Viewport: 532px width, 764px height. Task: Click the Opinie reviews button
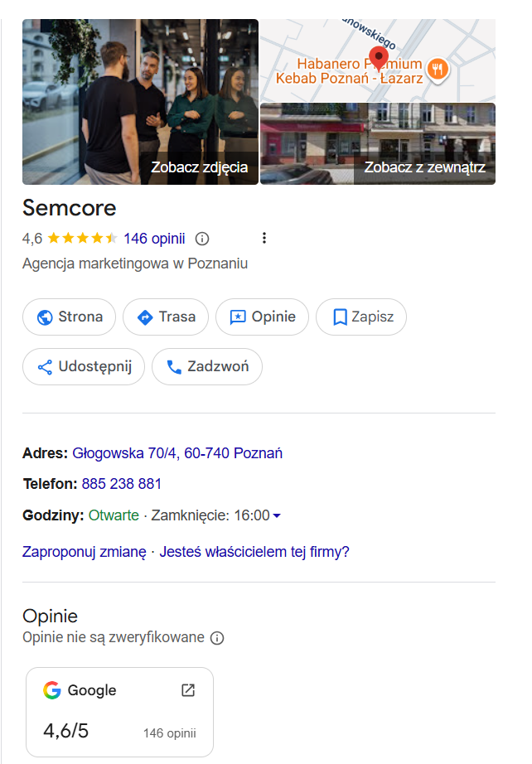[262, 317]
